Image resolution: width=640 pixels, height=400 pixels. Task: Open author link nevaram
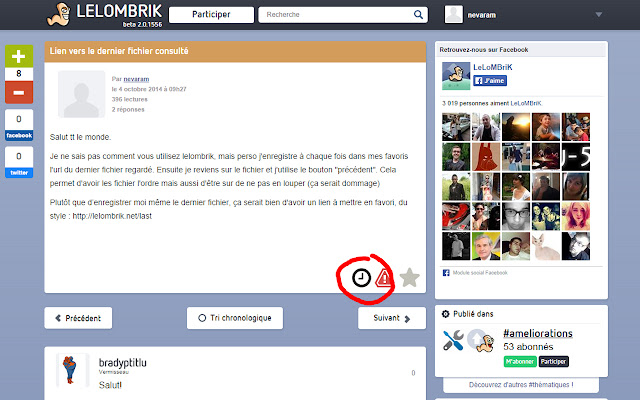click(136, 79)
